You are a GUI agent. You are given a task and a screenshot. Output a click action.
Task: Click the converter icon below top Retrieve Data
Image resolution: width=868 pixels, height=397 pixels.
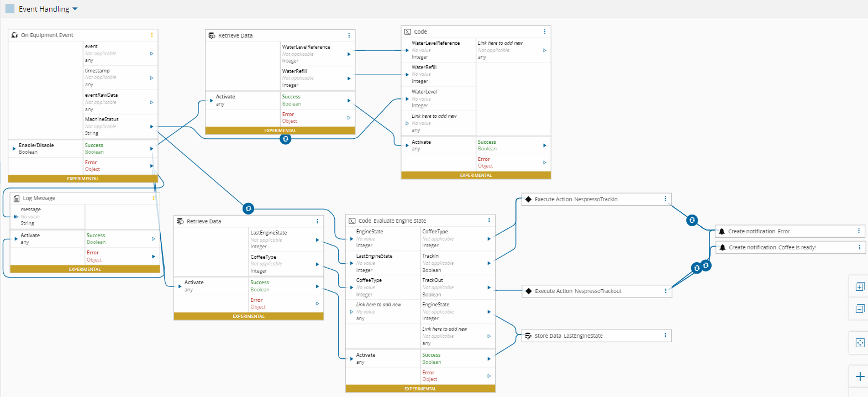286,139
